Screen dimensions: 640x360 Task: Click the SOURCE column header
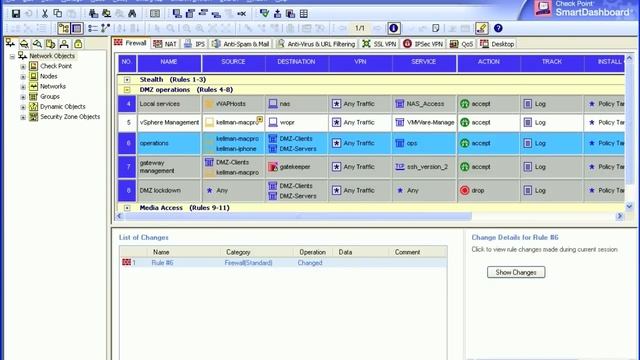[x=233, y=62]
